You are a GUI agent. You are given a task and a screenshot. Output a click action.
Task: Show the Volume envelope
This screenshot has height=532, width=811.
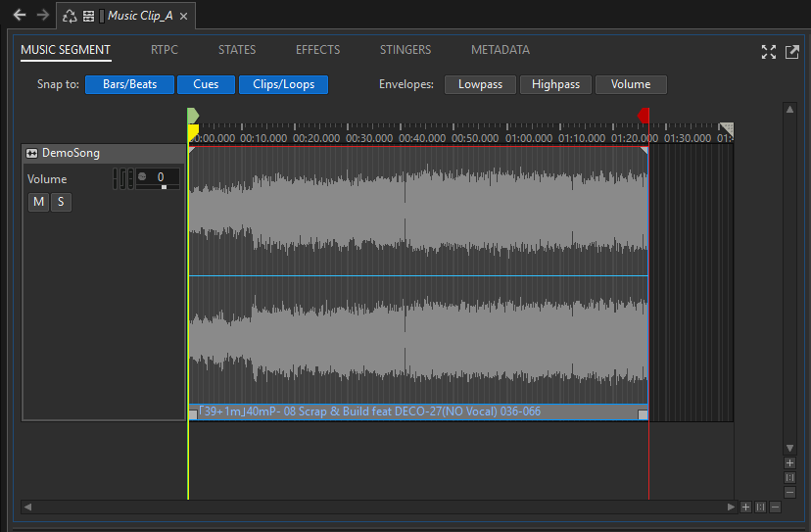(x=631, y=84)
